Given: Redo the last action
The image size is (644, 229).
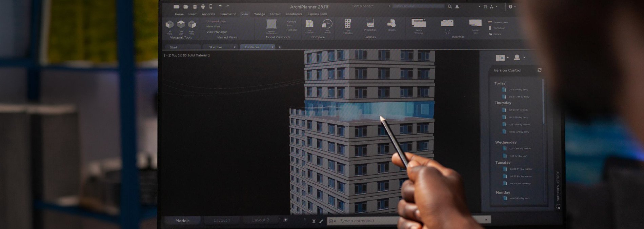Looking at the screenshot, I should point(228,6).
